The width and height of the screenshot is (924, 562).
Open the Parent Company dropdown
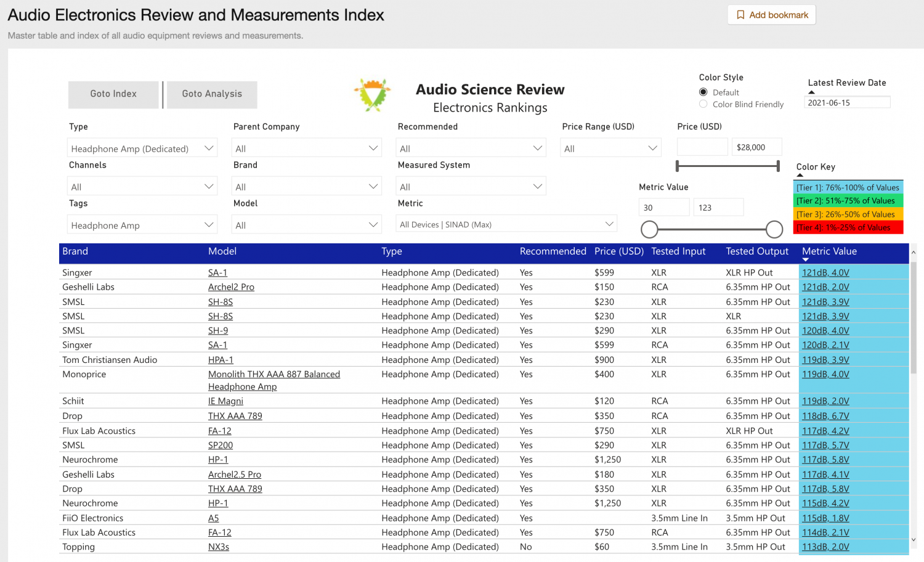click(x=307, y=148)
